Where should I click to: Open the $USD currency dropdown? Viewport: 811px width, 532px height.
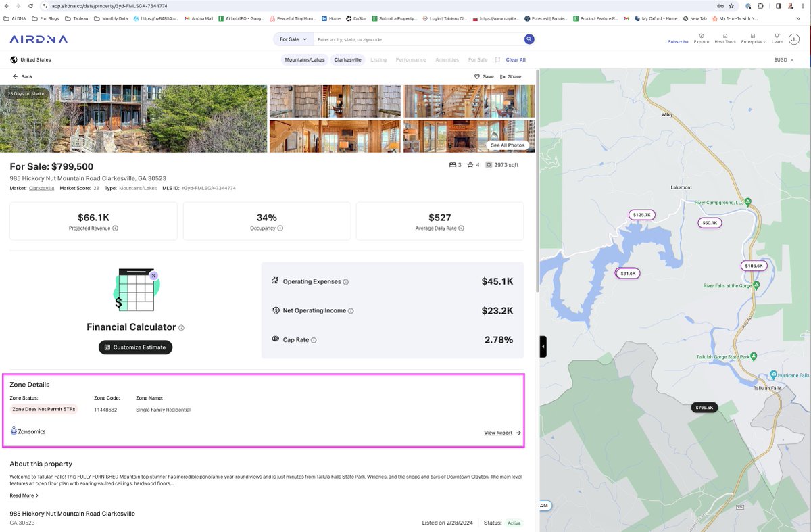coord(783,59)
